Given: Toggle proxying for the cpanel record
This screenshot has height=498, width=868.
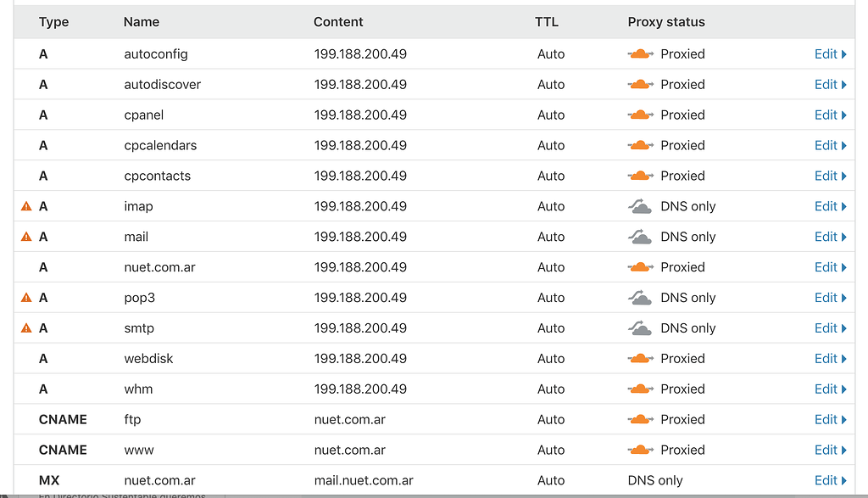Looking at the screenshot, I should pyautogui.click(x=640, y=115).
